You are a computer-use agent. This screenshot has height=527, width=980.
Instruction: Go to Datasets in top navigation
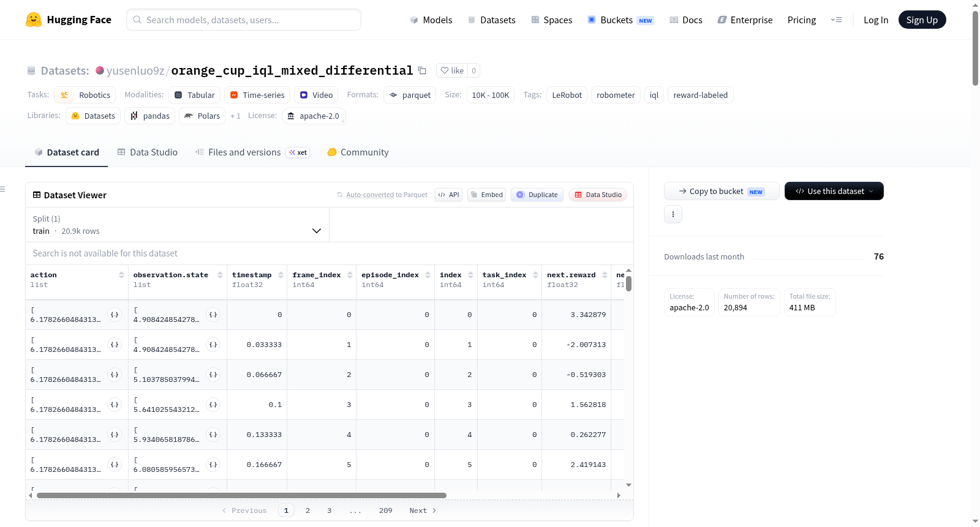(492, 20)
